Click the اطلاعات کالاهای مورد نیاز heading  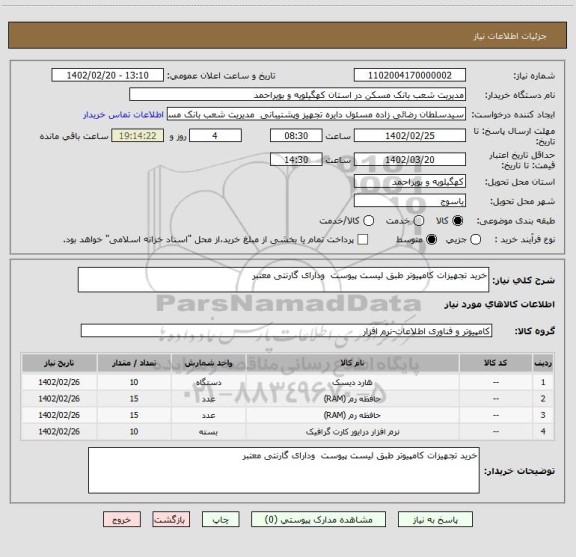point(500,305)
